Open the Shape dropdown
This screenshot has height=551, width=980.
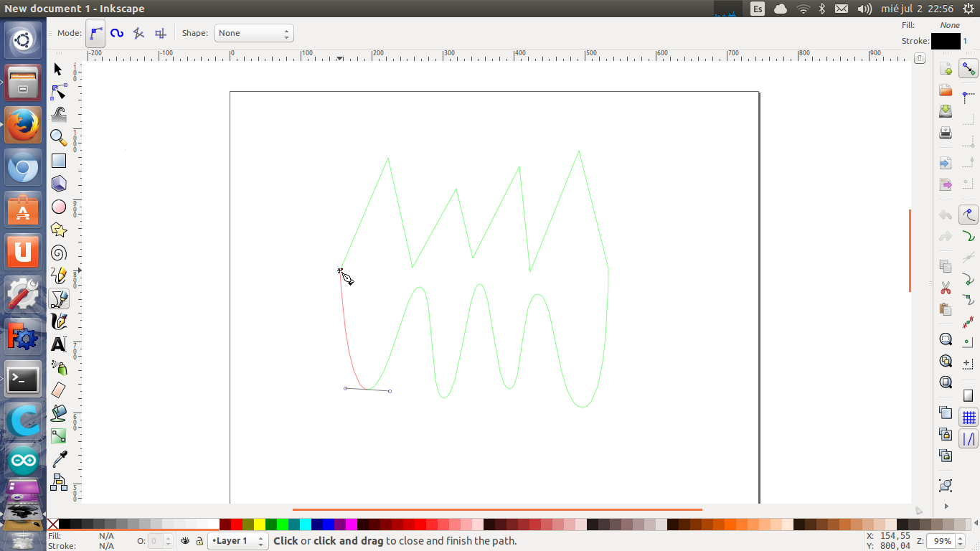click(x=254, y=33)
